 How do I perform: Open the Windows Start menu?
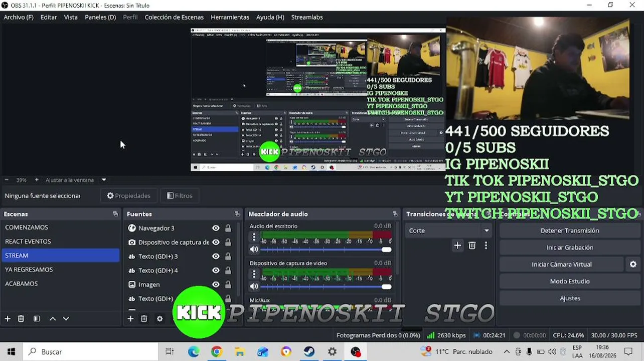[x=11, y=351]
